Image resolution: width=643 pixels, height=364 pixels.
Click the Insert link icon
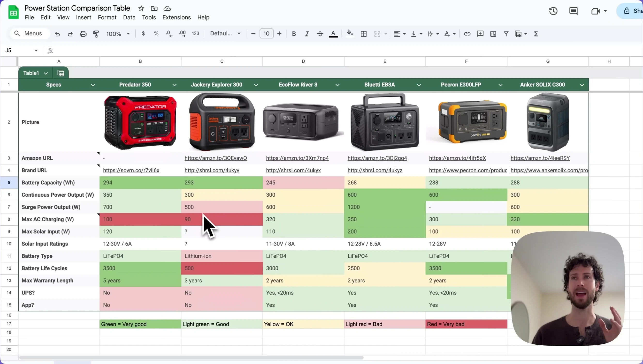(x=467, y=34)
